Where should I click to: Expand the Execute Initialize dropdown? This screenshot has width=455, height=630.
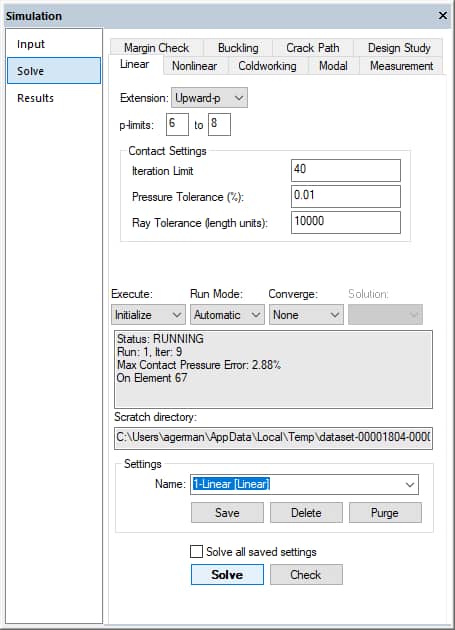coord(148,315)
